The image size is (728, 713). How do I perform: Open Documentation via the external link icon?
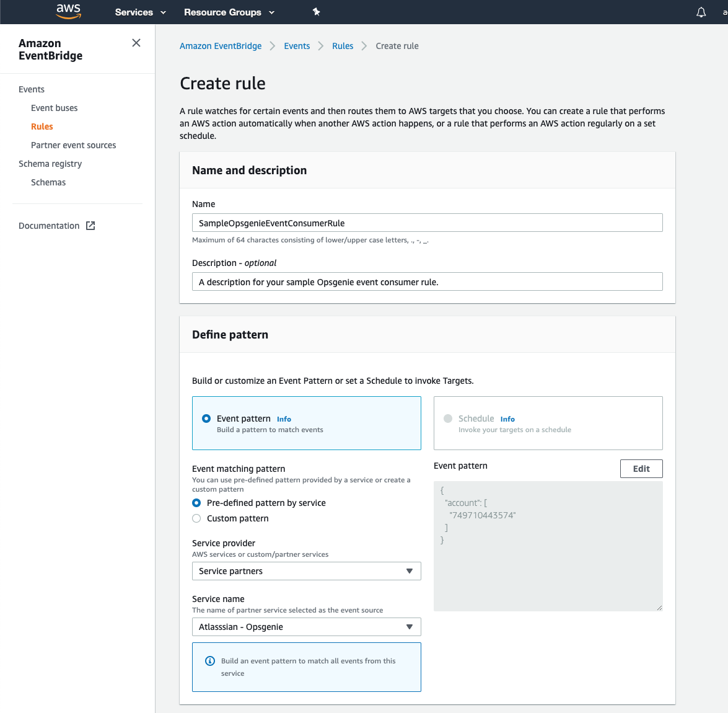coord(91,226)
